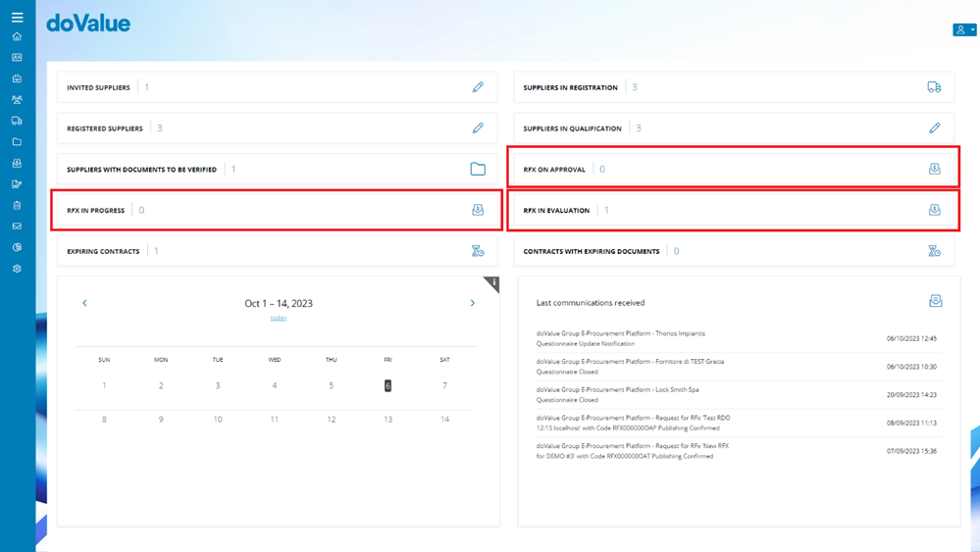980x552 pixels.
Task: Open the truck sidebar icon
Action: 17,121
